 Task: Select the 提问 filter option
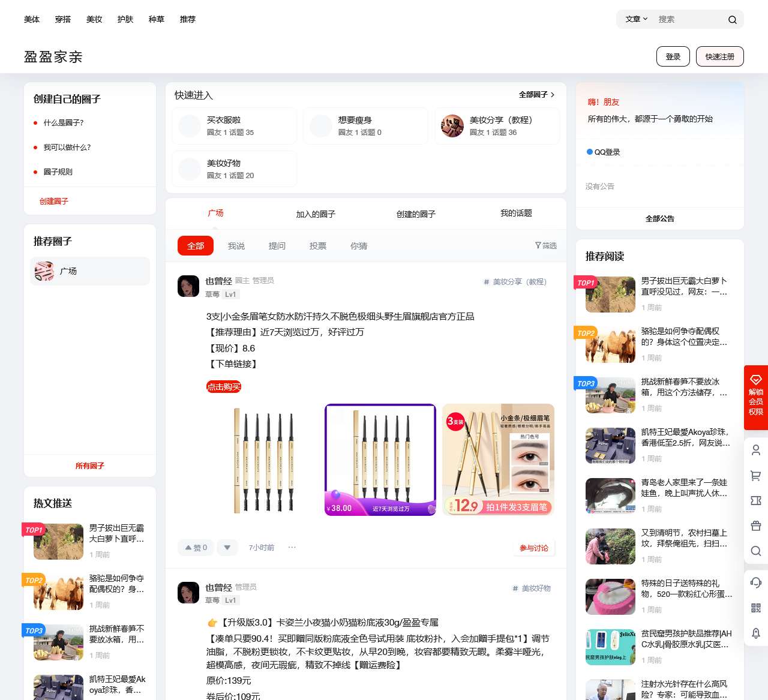click(x=277, y=245)
